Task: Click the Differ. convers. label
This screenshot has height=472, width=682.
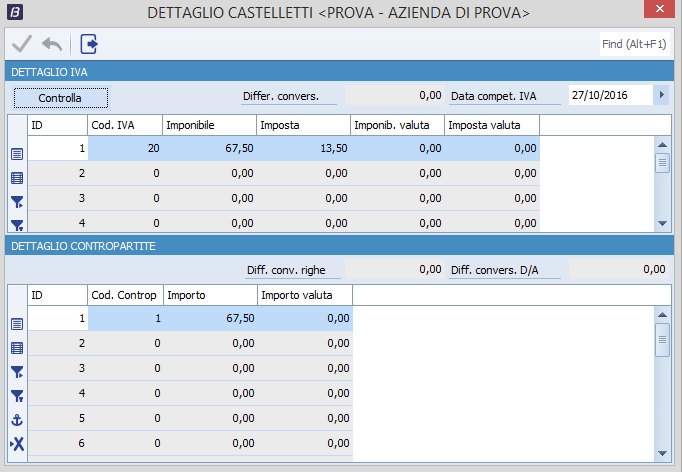Action: (x=281, y=96)
